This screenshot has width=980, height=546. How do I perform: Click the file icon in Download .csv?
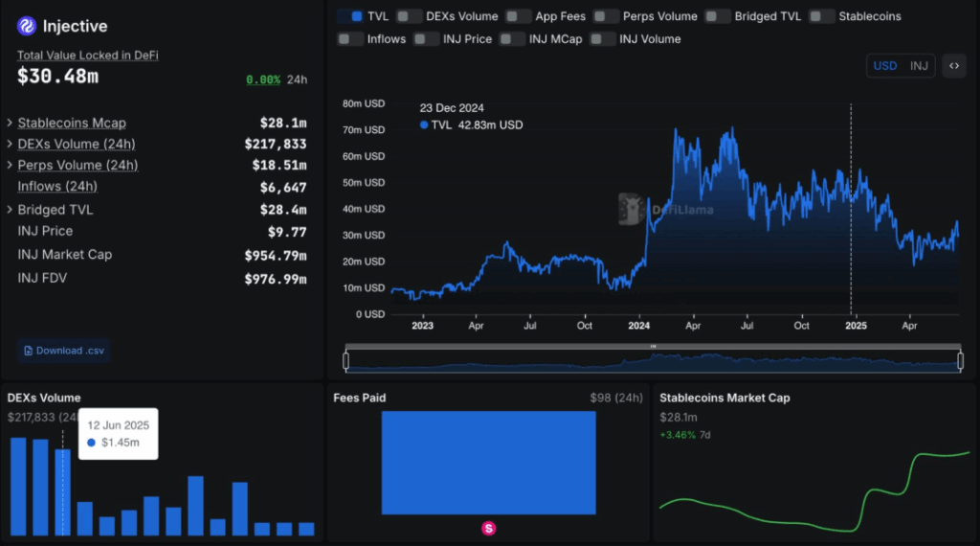tap(28, 351)
